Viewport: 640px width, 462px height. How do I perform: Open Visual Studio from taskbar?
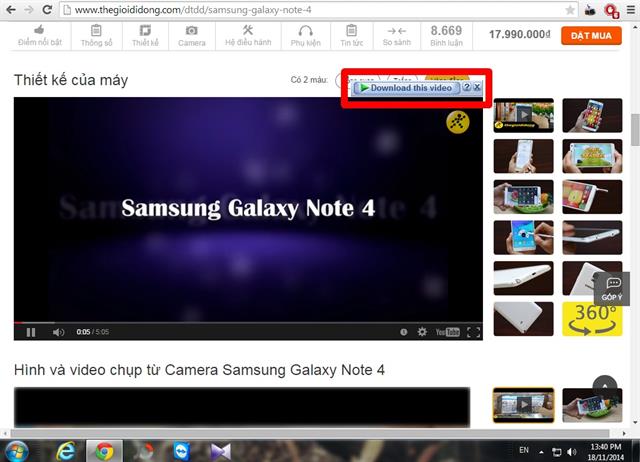[x=220, y=451]
